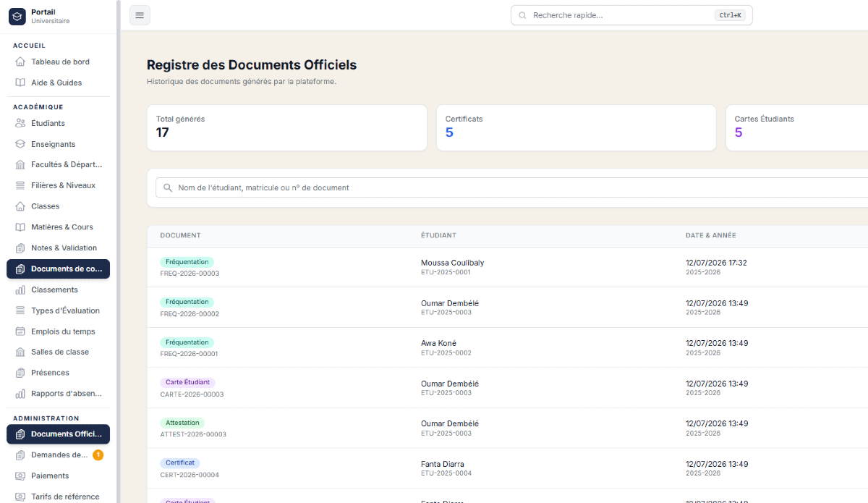868x503 pixels.
Task: Click the Demandes de... document icon
Action: pos(20,455)
